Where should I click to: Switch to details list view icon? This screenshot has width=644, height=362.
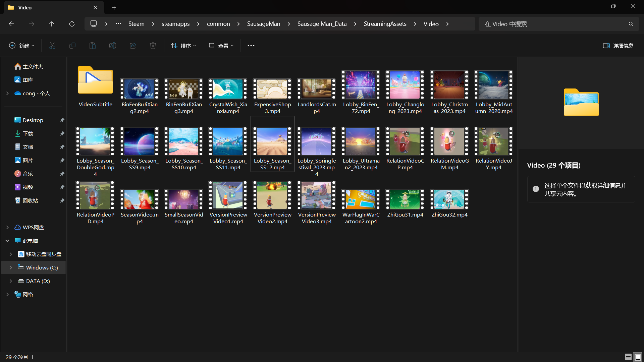click(x=628, y=357)
